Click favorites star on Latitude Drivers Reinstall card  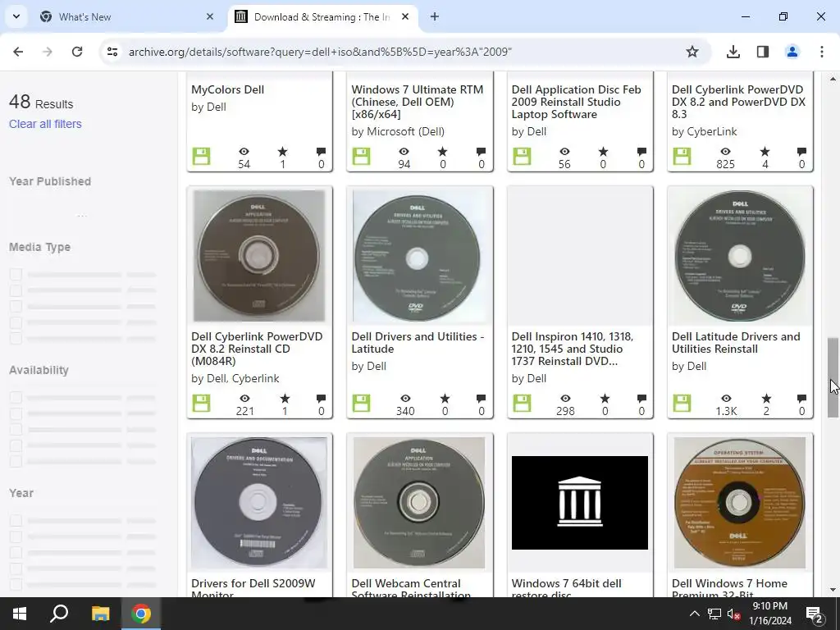tap(767, 399)
